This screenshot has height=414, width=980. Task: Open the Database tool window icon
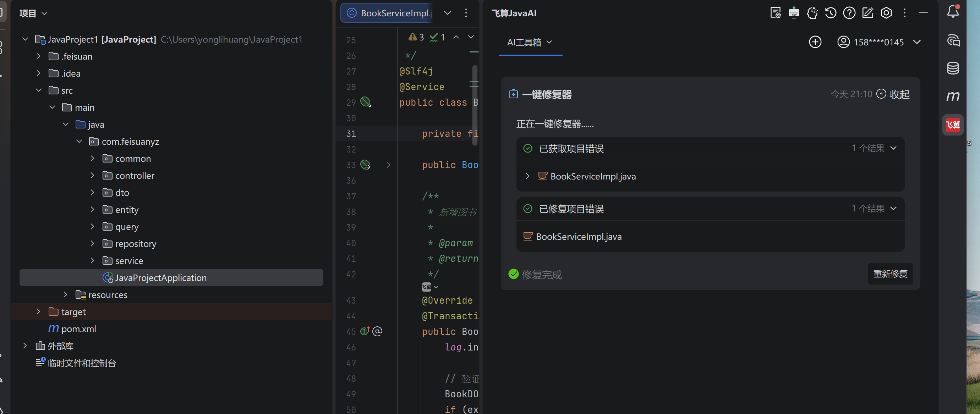coord(953,68)
